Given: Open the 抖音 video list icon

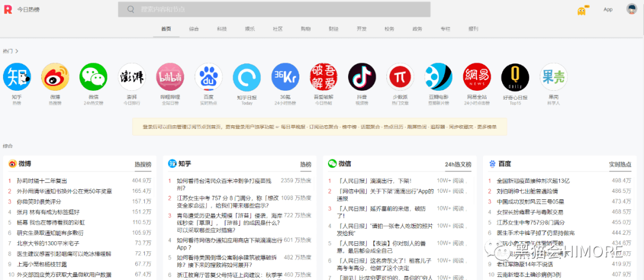Looking at the screenshot, I should click(x=362, y=77).
